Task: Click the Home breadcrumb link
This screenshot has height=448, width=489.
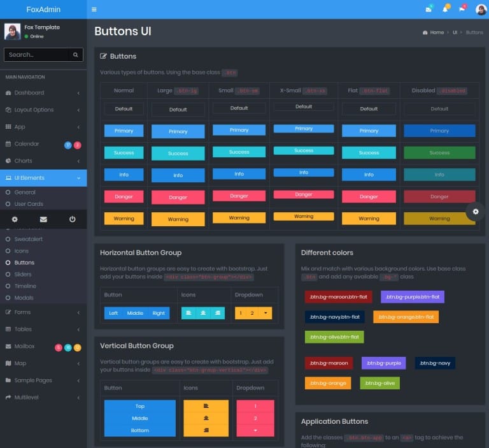Action: tap(437, 33)
